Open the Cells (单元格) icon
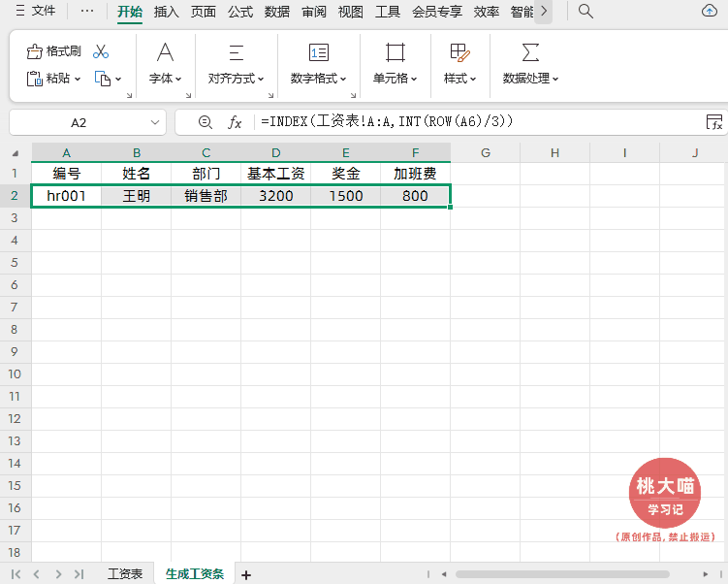Screen dimensions: 728x584 pyautogui.click(x=396, y=52)
